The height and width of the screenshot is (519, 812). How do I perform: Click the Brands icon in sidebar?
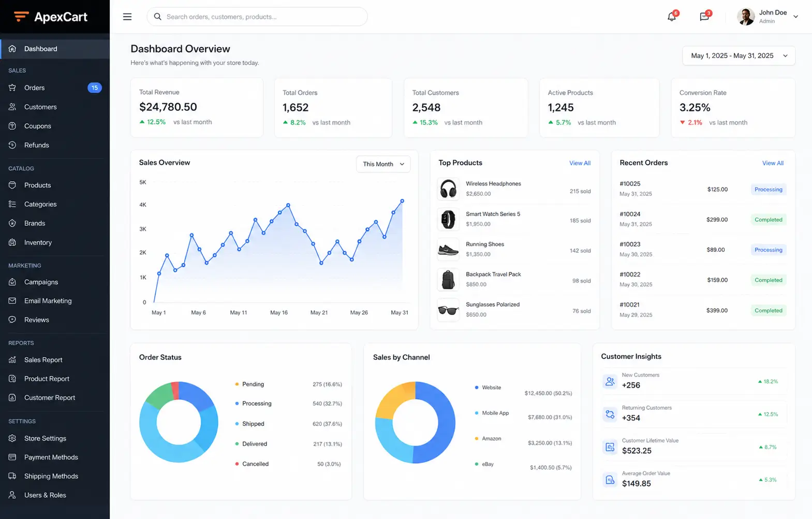coord(12,223)
